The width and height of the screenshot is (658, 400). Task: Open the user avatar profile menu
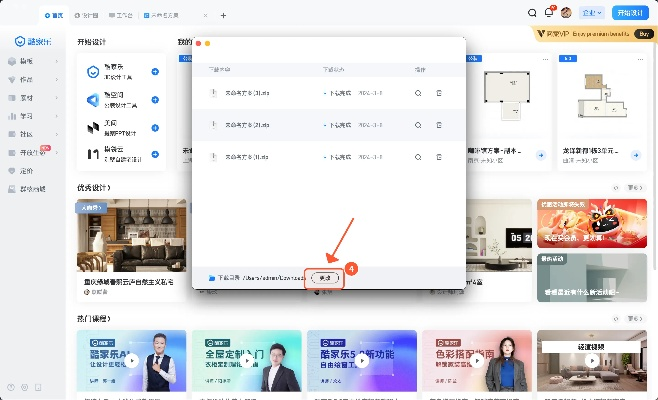coord(566,13)
